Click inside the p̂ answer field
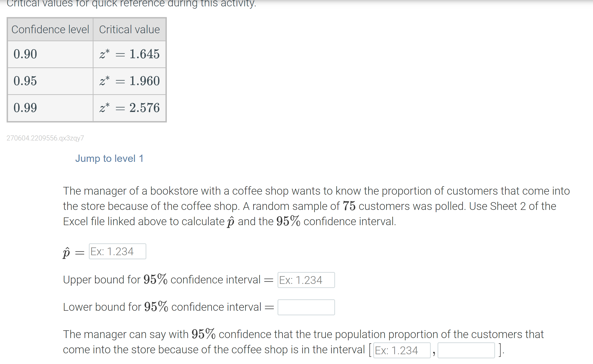593x364 pixels. click(118, 251)
